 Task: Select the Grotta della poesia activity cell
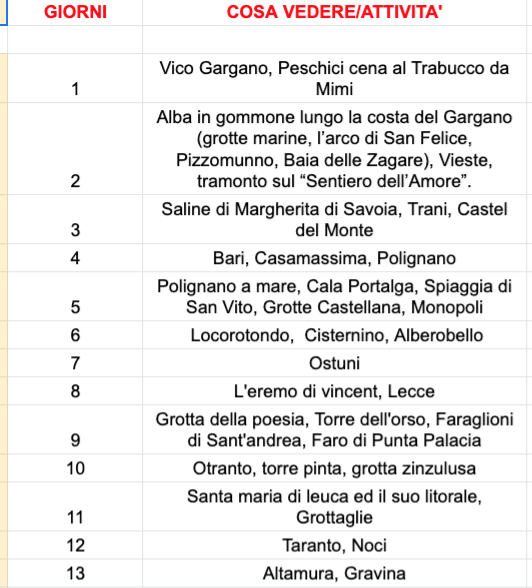334,429
